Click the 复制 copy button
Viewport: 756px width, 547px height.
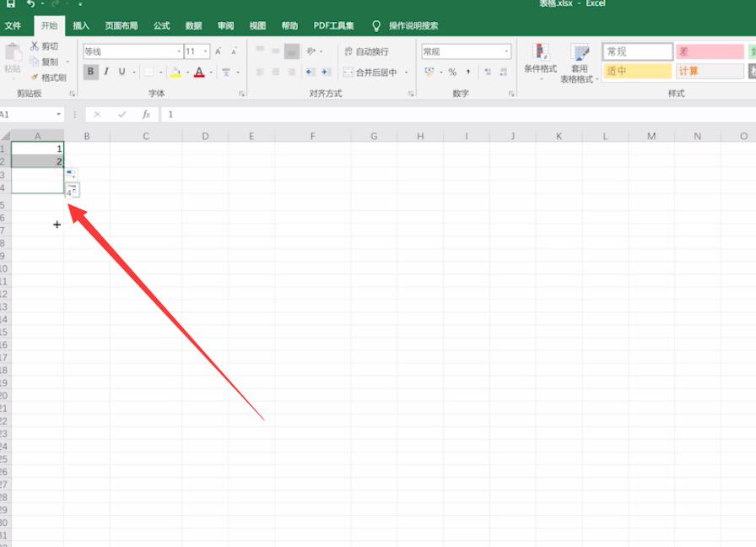click(x=44, y=62)
